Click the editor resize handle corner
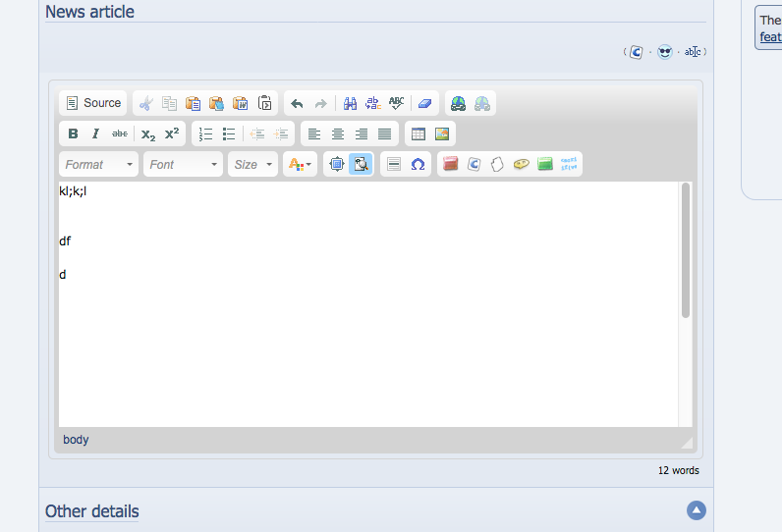This screenshot has height=532, width=782. [x=687, y=443]
